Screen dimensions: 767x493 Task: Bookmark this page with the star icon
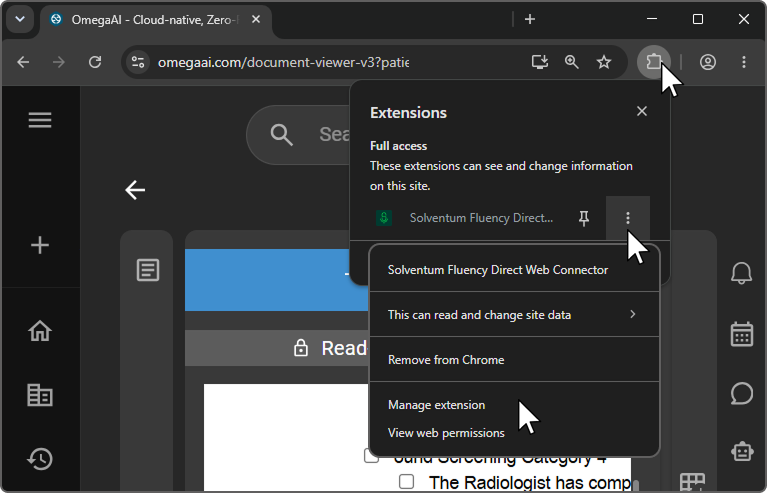(604, 62)
